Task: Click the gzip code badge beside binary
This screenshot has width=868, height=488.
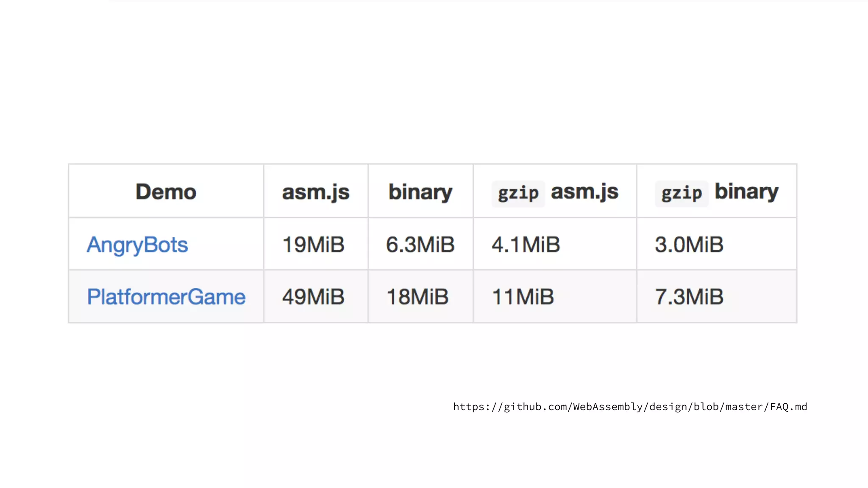Action: click(x=682, y=194)
